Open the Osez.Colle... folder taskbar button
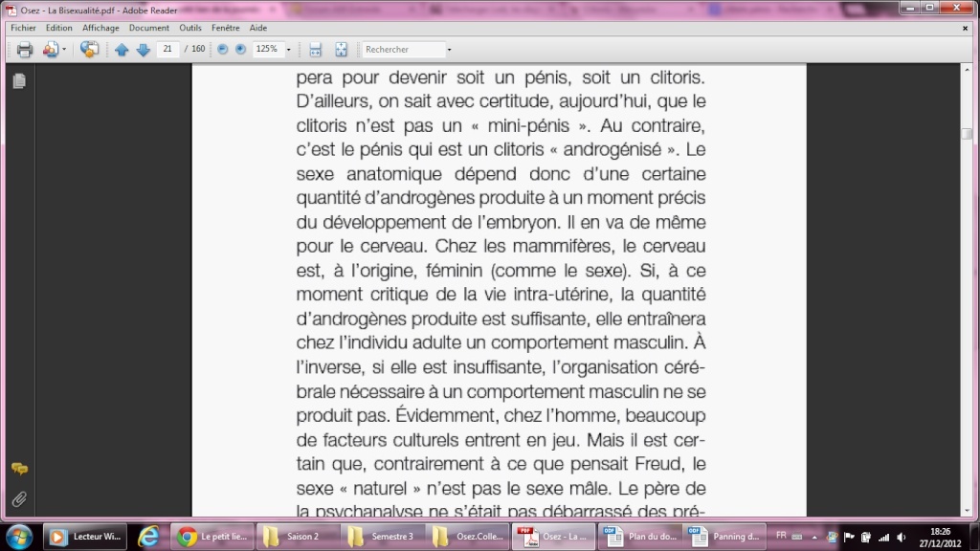Screen dimensions: 980x551 click(467, 537)
